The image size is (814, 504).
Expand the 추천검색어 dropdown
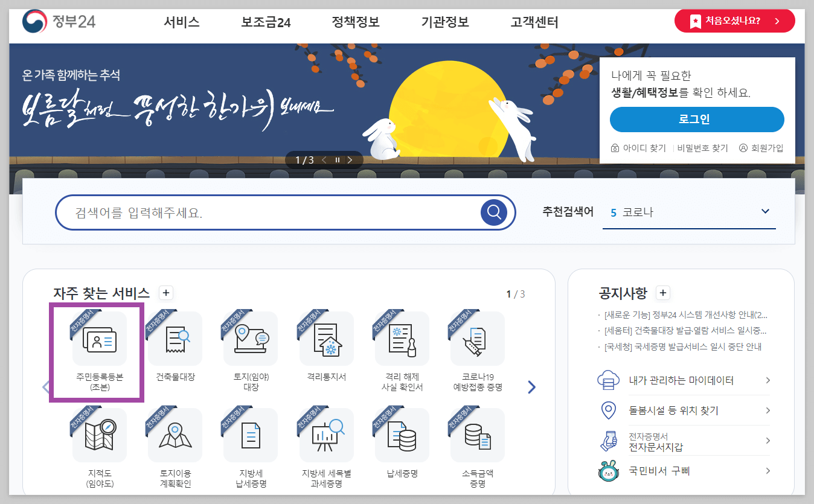tap(765, 212)
